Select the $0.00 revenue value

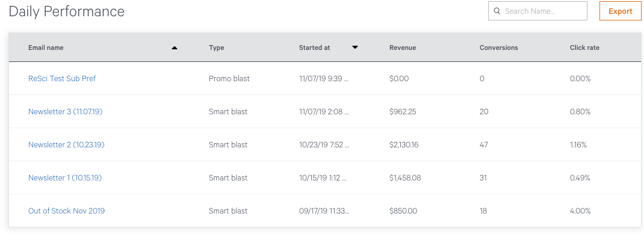coord(399,78)
